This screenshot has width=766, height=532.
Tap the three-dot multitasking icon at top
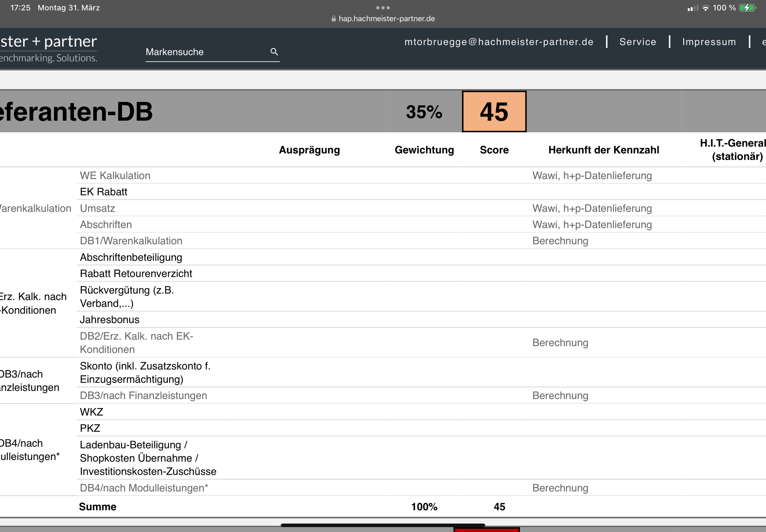[x=383, y=8]
